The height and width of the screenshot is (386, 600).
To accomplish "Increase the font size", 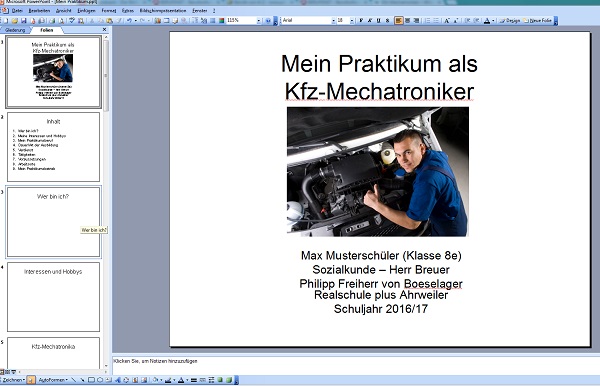I will click(447, 21).
